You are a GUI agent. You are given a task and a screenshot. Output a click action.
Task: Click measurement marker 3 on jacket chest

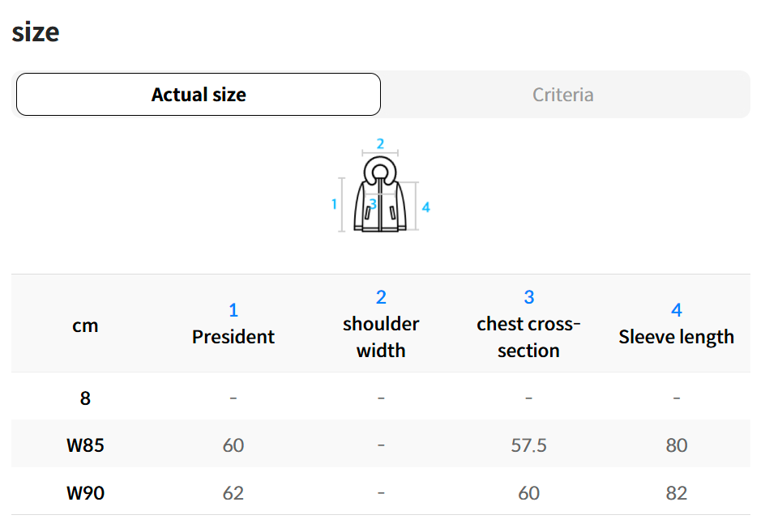click(x=372, y=204)
